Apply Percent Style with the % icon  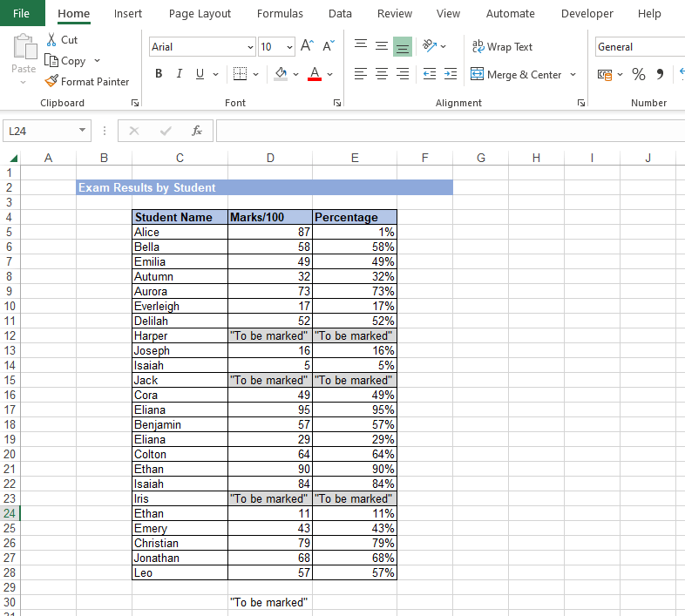[x=639, y=75]
